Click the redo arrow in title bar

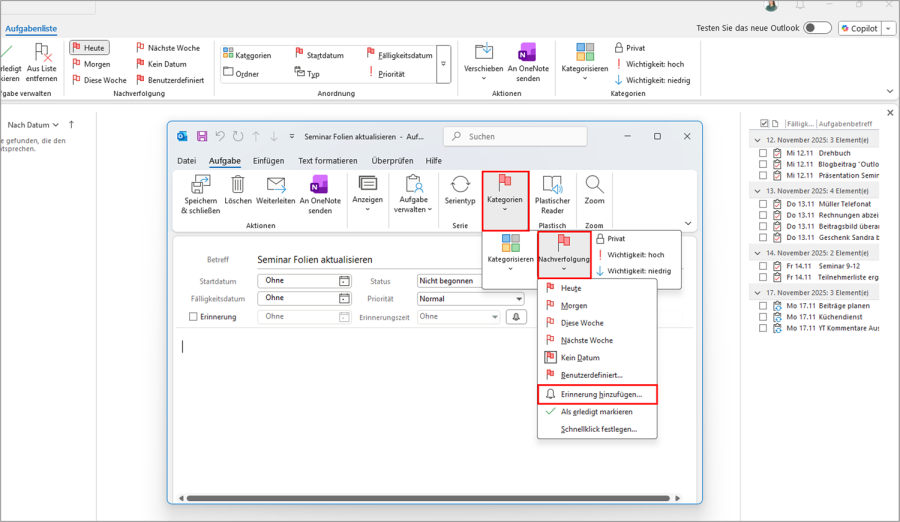pyautogui.click(x=238, y=136)
